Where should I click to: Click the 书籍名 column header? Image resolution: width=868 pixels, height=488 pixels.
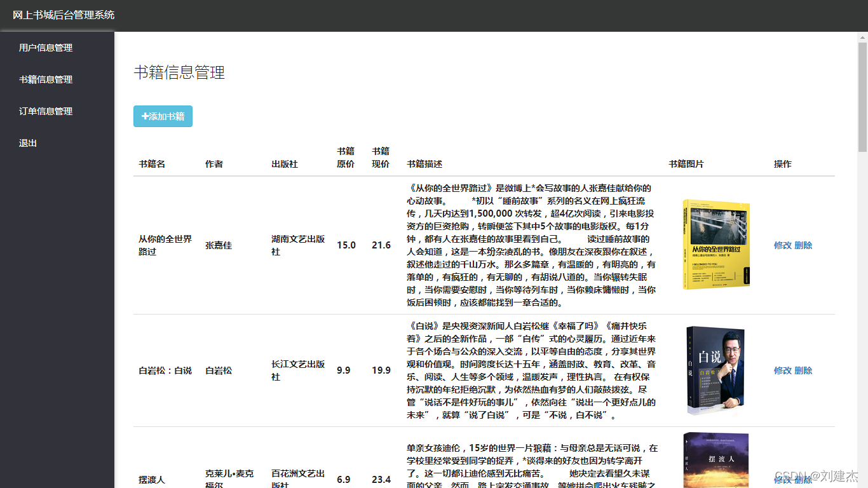click(x=152, y=164)
